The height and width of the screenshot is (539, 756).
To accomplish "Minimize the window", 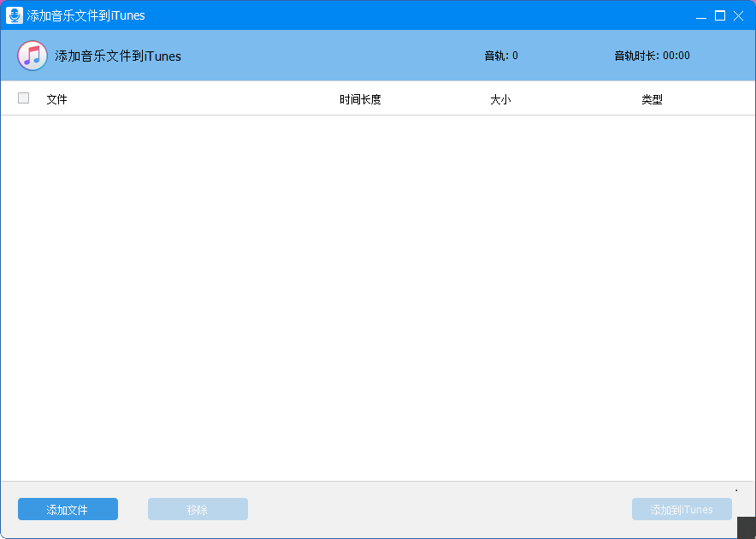I will click(701, 16).
